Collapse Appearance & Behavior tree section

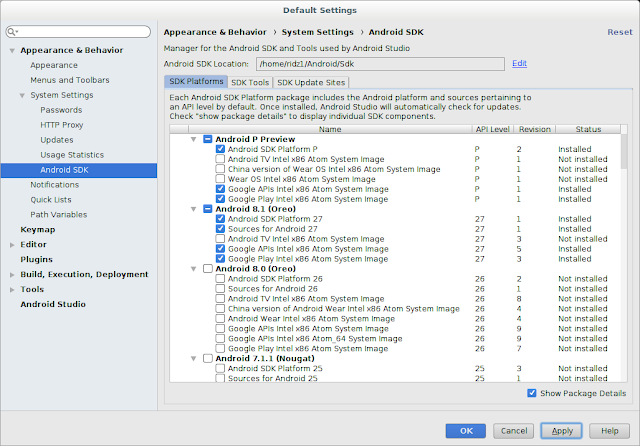coord(12,51)
